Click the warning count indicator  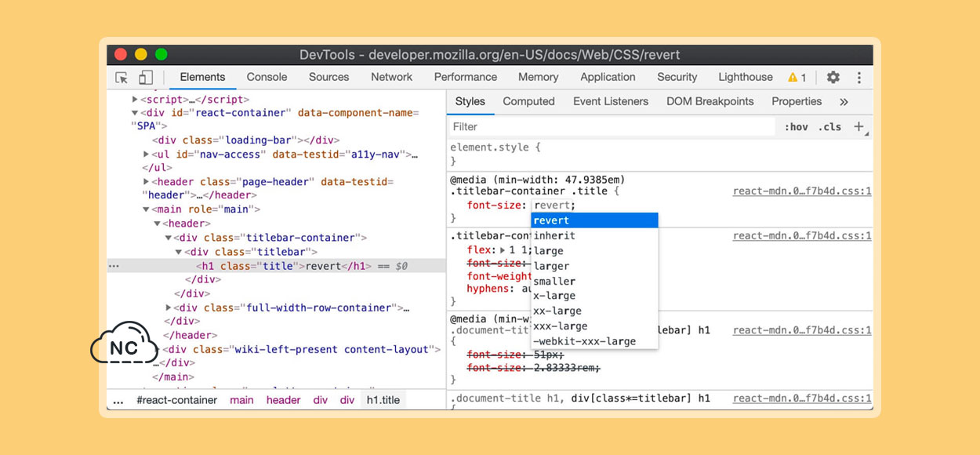click(x=797, y=78)
